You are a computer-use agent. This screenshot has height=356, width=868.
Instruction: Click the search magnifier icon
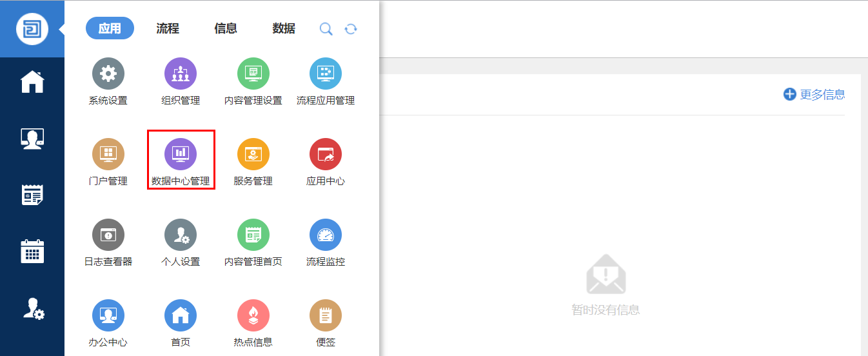326,29
